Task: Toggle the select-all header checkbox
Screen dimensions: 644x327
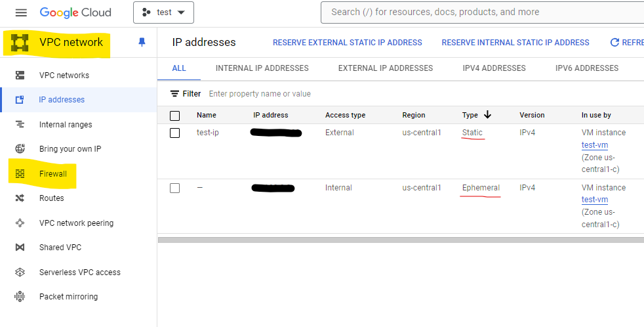Action: click(x=174, y=116)
